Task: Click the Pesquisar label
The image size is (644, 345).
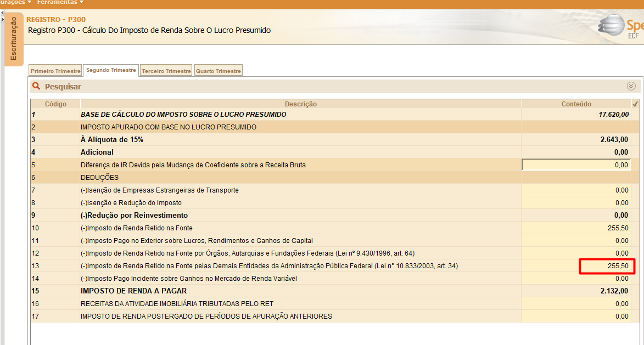Action: tap(63, 87)
